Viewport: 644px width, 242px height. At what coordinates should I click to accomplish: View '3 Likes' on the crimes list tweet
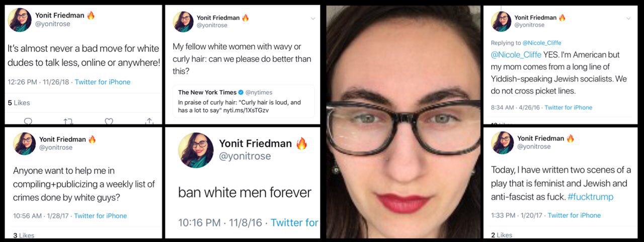23,235
